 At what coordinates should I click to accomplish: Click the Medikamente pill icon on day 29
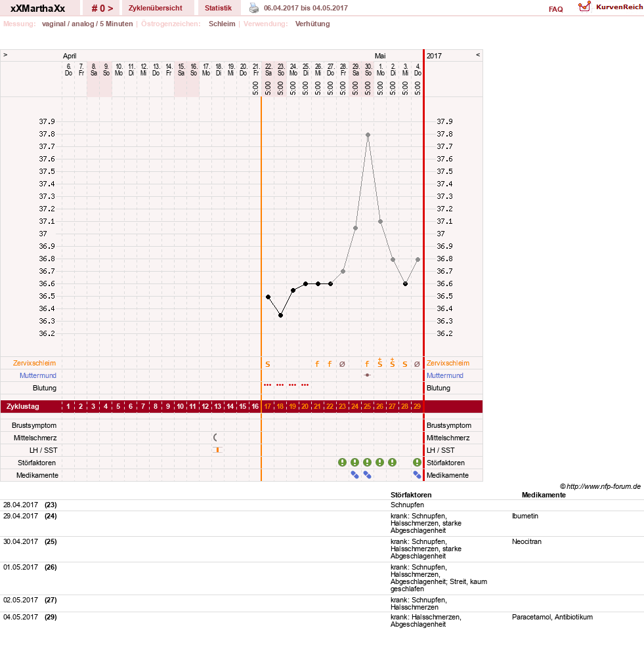click(417, 474)
